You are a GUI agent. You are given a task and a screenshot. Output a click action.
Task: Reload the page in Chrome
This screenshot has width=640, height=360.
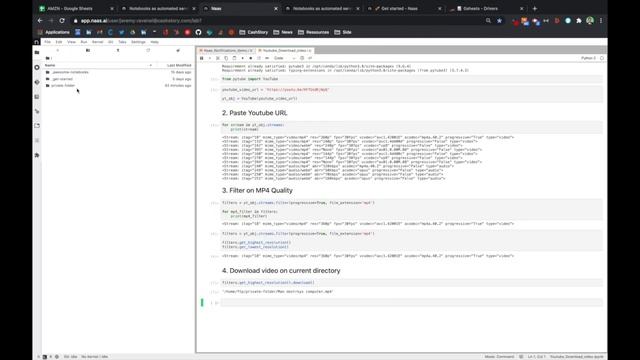(62, 20)
